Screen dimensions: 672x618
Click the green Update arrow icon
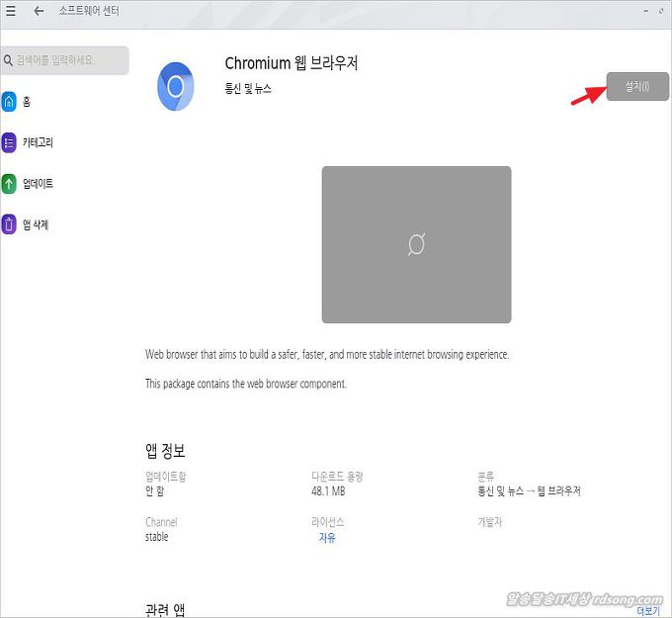pos(9,184)
